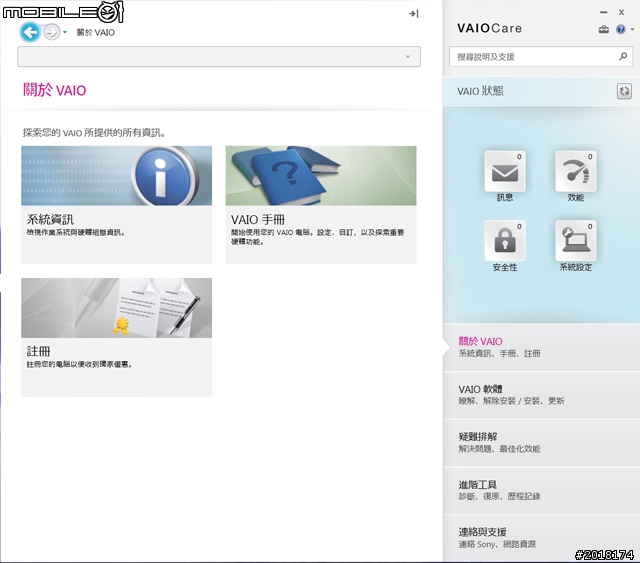Click the VAIO 手冊 title text
This screenshot has width=640, height=563.
click(x=258, y=220)
